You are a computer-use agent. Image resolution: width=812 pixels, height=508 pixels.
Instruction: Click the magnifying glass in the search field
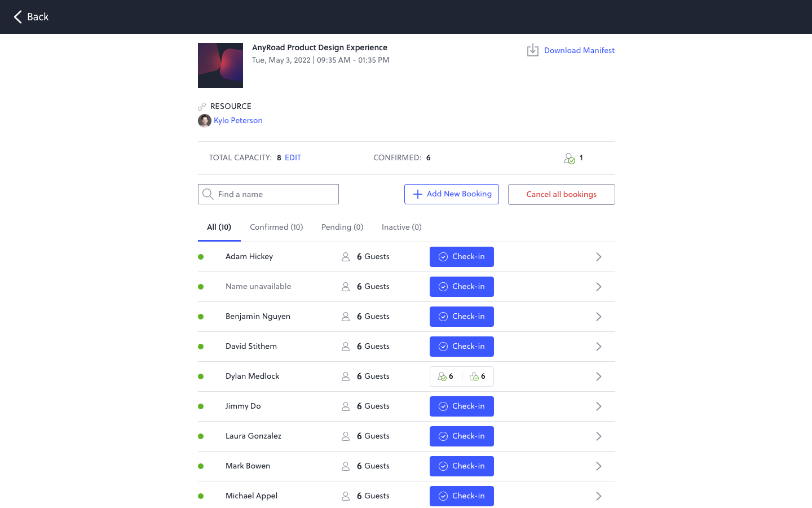pyautogui.click(x=208, y=194)
